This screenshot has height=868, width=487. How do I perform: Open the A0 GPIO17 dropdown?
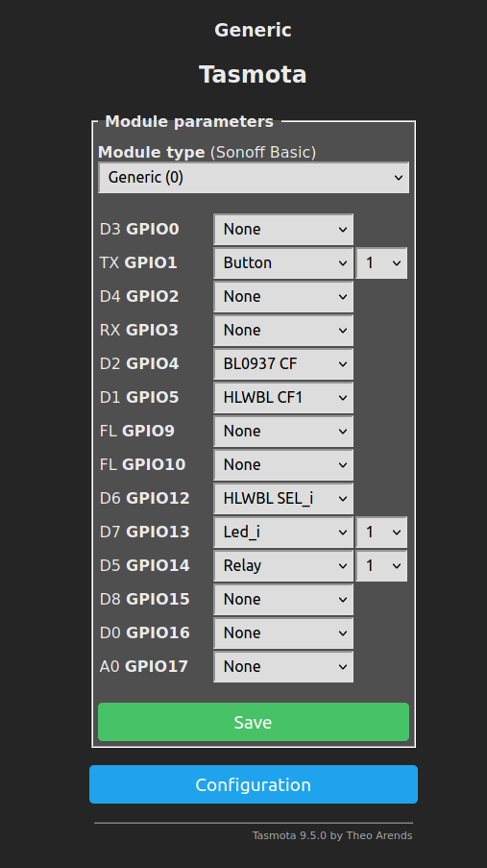283,667
